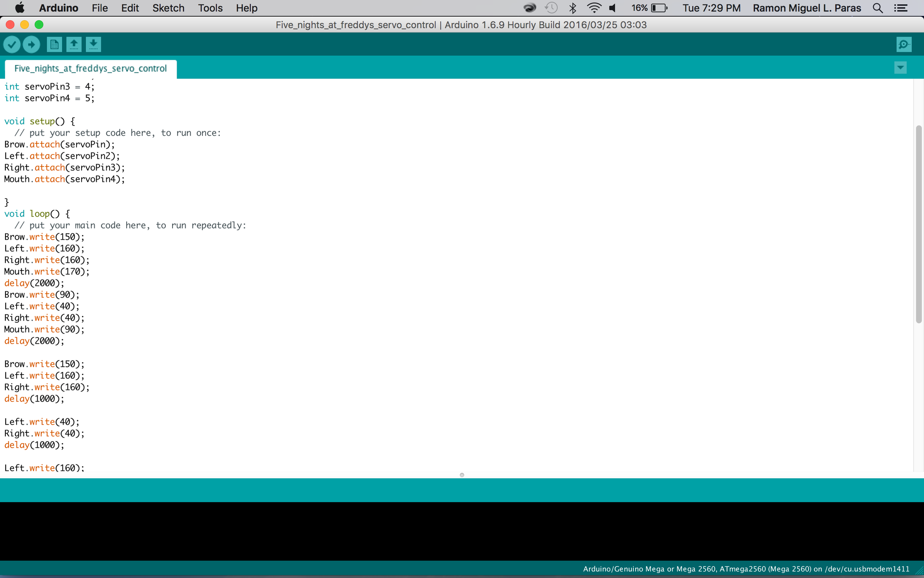The image size is (924, 578).
Task: Open an existing sketch via the up-arrow icon
Action: click(x=74, y=44)
